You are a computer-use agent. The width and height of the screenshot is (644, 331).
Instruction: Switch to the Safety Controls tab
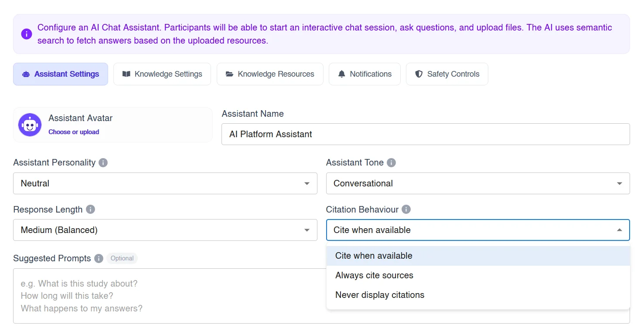tap(447, 74)
